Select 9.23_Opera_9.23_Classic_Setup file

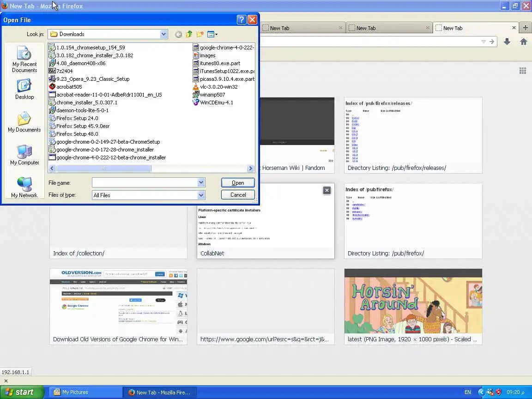[x=89, y=79]
